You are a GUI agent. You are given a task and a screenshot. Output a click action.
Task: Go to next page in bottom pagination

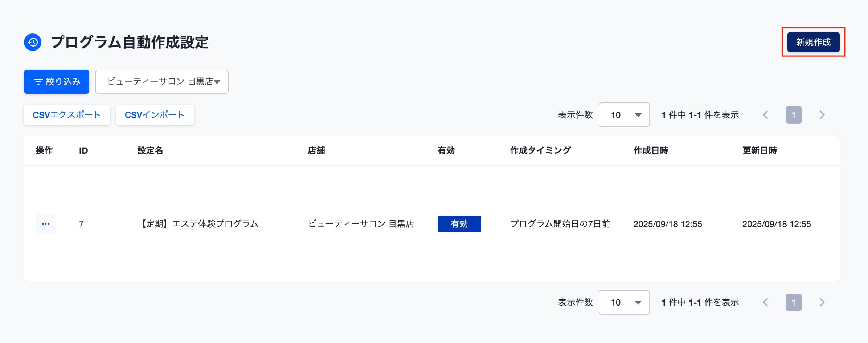(x=822, y=302)
